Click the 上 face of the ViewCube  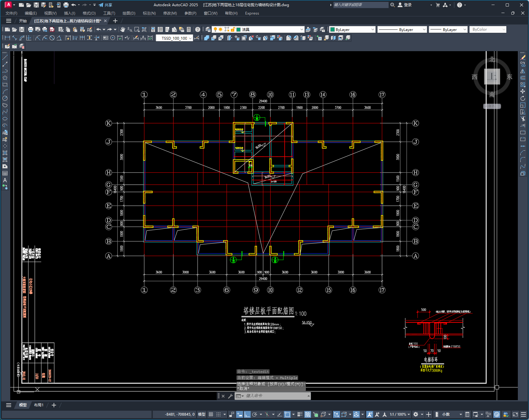pos(492,76)
